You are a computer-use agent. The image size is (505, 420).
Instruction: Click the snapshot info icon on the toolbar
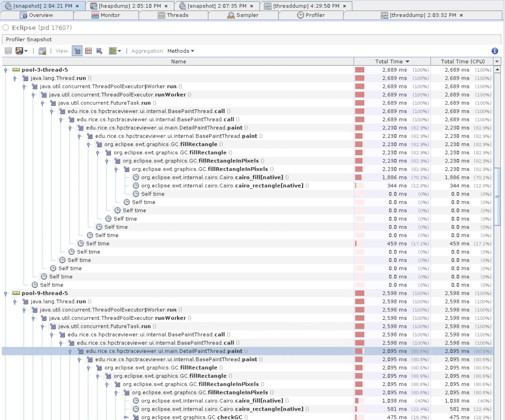point(42,51)
